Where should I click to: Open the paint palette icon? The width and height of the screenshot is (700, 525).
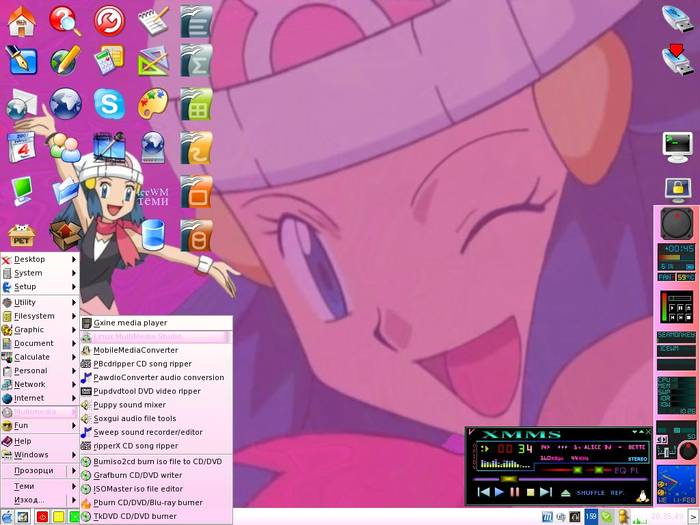click(153, 104)
